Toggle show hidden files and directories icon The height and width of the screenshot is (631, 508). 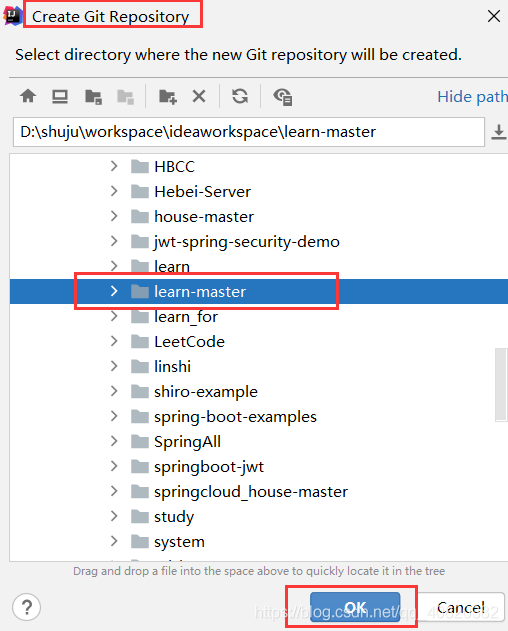tap(283, 97)
